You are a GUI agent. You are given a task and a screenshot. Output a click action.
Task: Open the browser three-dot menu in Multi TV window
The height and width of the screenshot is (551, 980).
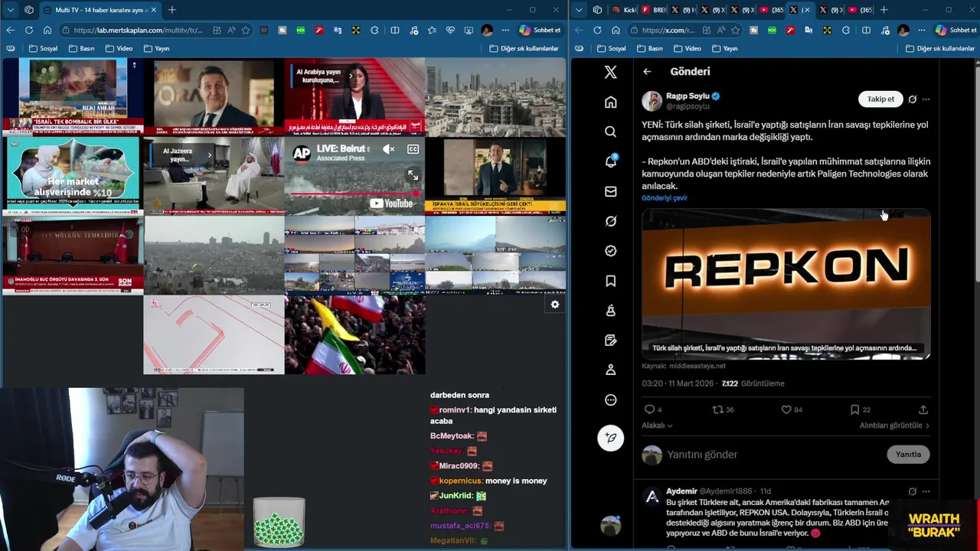(x=505, y=30)
